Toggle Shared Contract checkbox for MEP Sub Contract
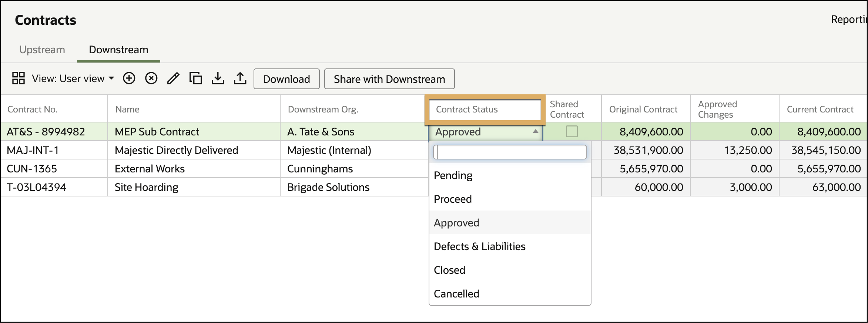Image resolution: width=868 pixels, height=323 pixels. tap(572, 131)
